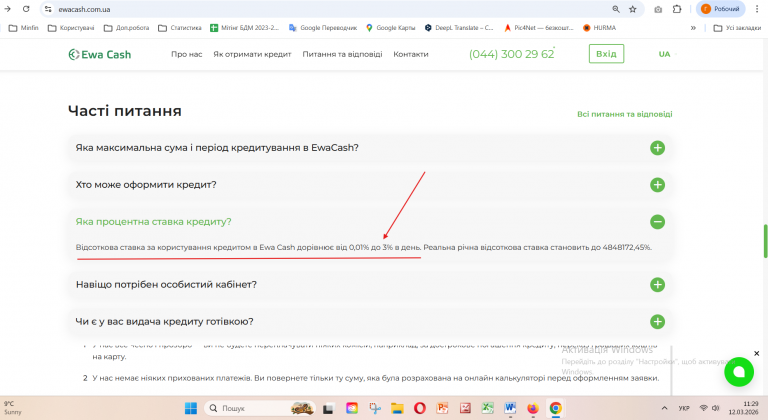
Task: Open the Мітинг БДМ 2023 bookmark
Action: pos(244,28)
